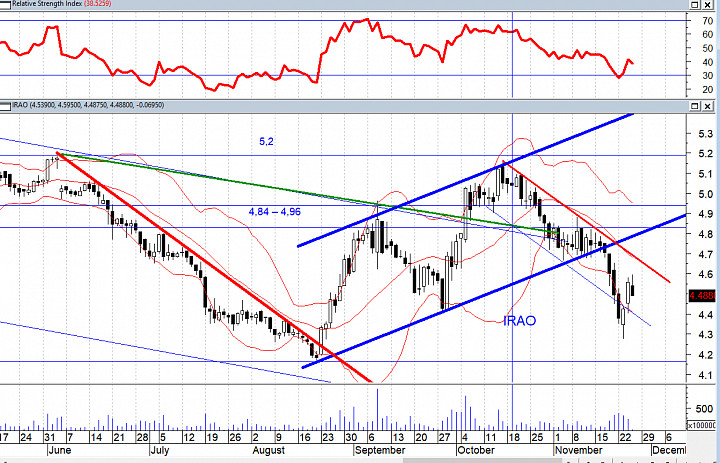This screenshot has height=463, width=720.
Task: Select the lower thick blue channel line
Action: point(495,291)
